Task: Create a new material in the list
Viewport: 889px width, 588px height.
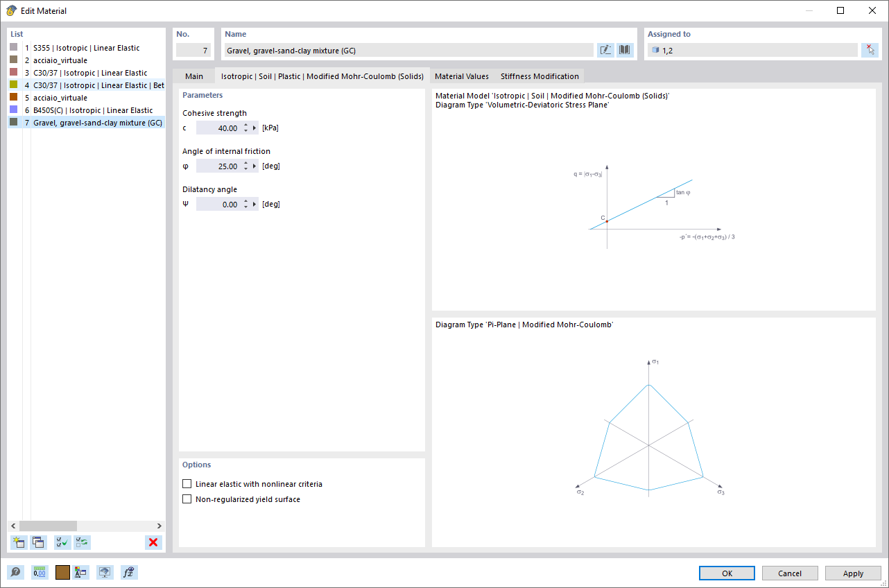Action: tap(19, 542)
